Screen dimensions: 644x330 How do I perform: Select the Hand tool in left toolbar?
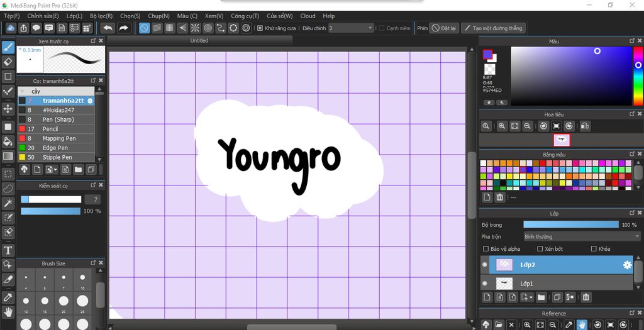coord(8,312)
